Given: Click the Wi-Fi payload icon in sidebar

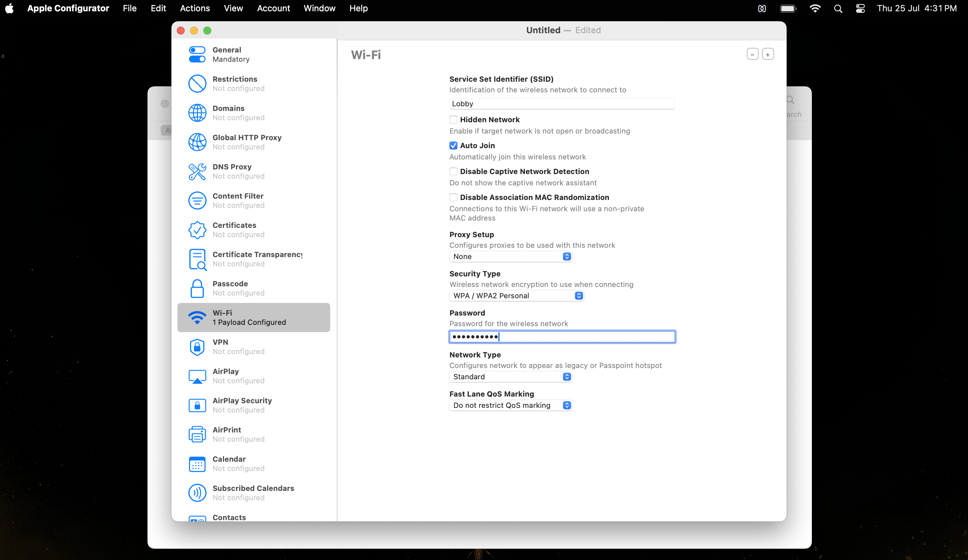Looking at the screenshot, I should (197, 318).
